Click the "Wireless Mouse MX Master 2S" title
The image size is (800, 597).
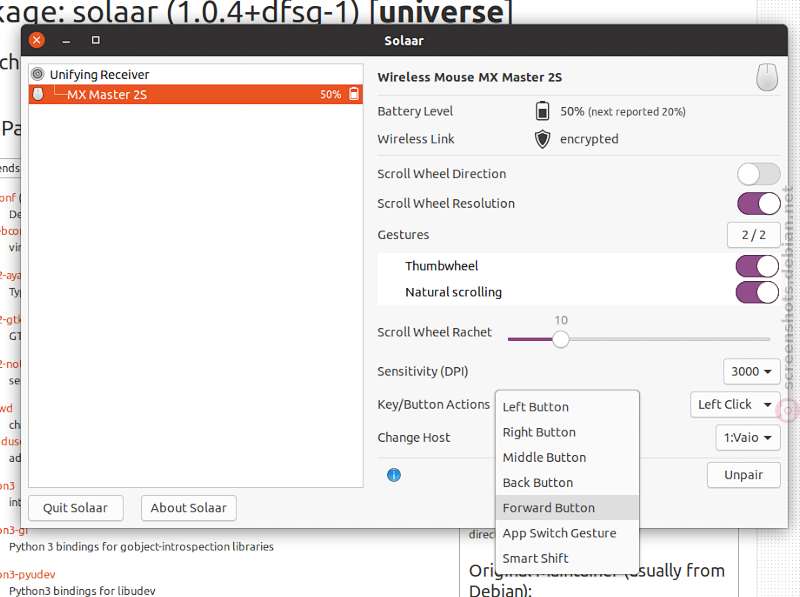point(469,78)
